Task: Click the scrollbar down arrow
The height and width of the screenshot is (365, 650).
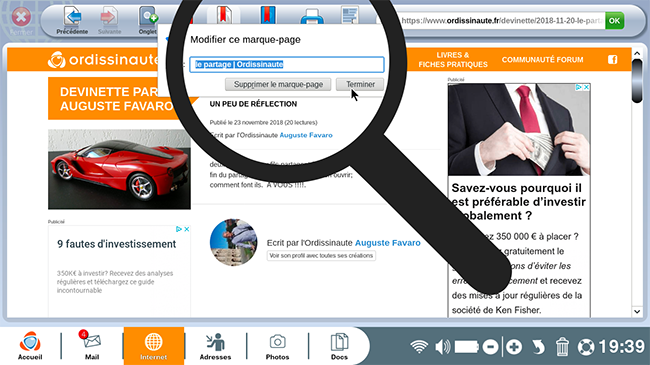Action: coord(637,311)
